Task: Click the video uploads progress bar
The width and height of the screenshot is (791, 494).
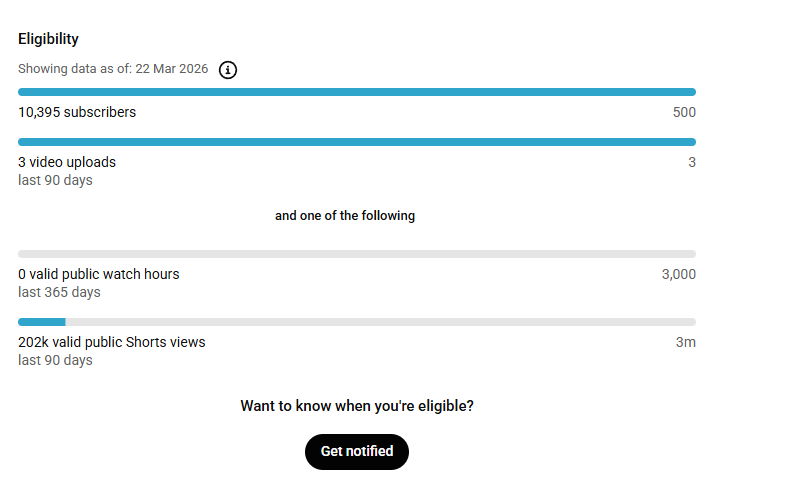Action: [357, 142]
